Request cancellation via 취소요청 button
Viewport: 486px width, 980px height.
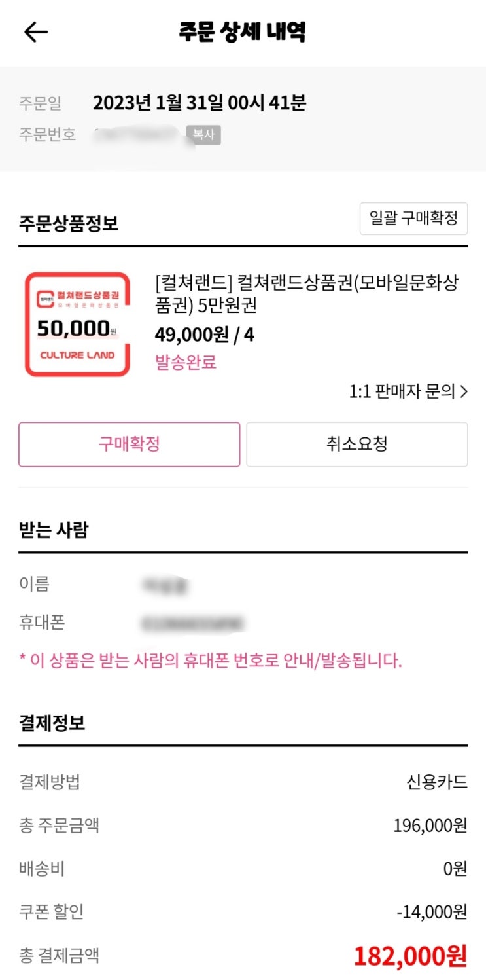[357, 445]
